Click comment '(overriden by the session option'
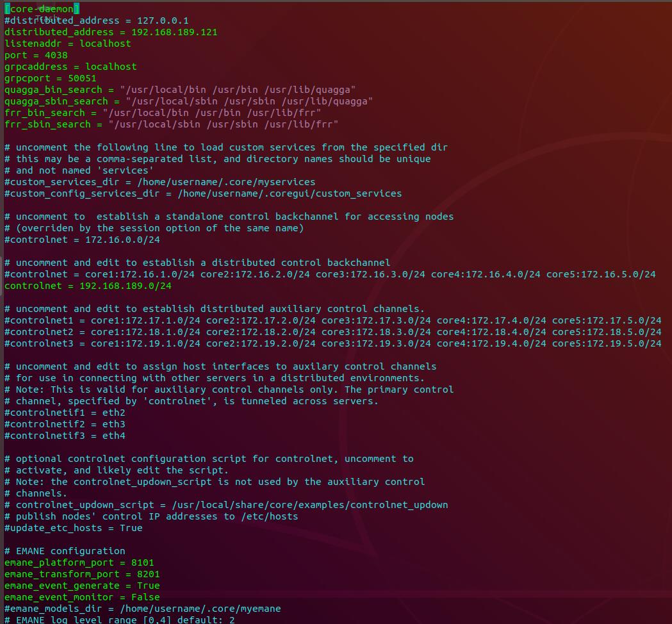672x624 pixels. click(154, 229)
